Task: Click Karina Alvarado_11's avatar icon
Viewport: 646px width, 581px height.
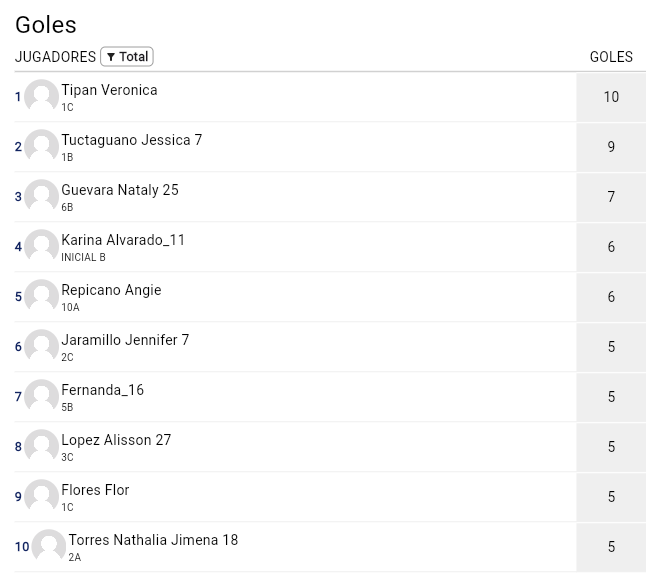Action: [x=41, y=246]
